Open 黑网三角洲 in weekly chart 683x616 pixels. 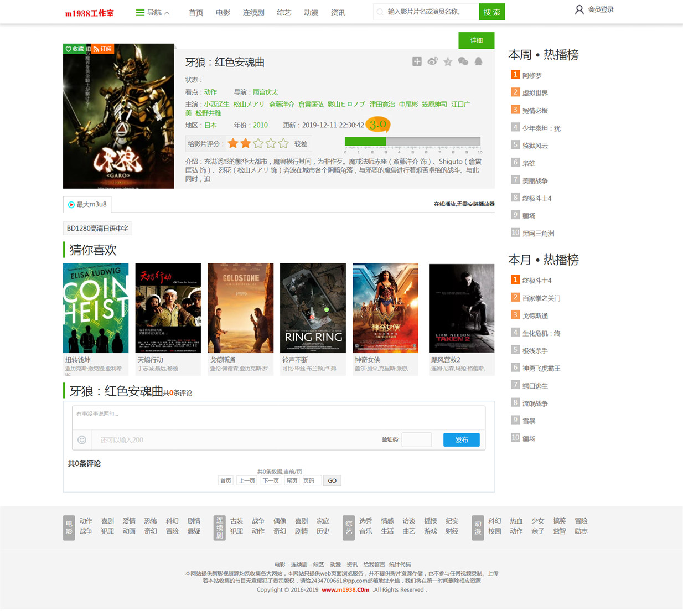(x=538, y=234)
